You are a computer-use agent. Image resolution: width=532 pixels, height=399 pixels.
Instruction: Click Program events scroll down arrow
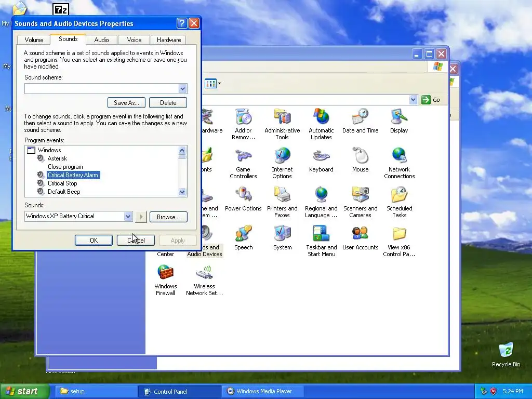[182, 192]
